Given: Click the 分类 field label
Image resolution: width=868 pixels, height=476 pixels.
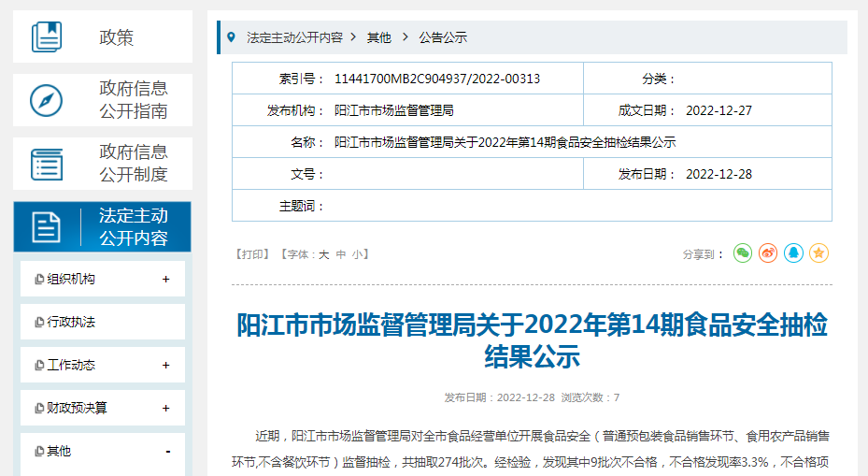Looking at the screenshot, I should tap(658, 79).
